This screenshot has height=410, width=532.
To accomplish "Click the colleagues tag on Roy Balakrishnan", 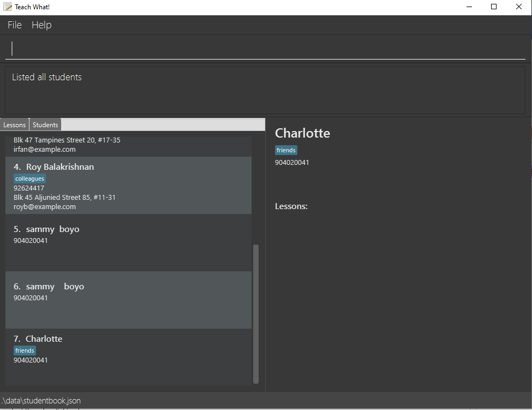I will point(29,179).
